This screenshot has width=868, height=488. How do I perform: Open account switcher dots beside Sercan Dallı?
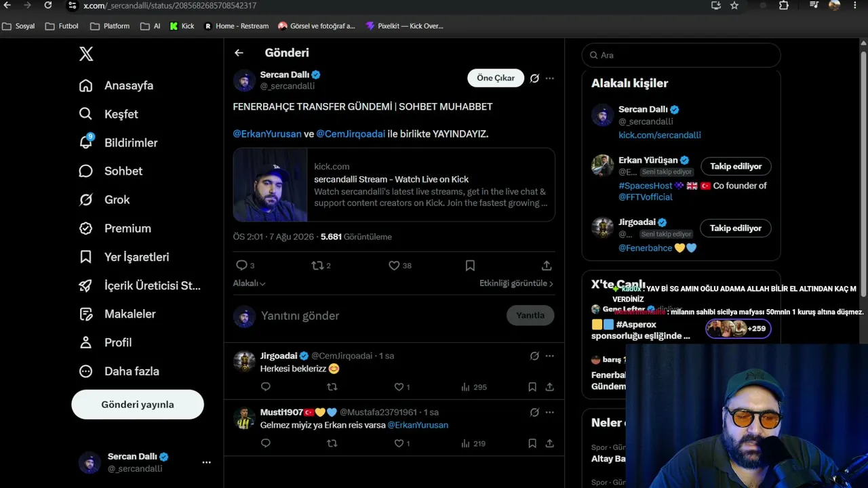click(x=206, y=462)
